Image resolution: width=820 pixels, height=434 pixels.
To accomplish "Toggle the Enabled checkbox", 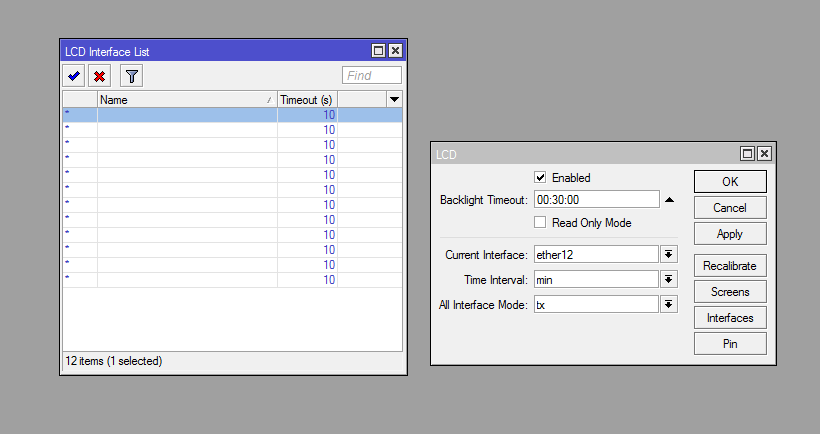I will click(x=540, y=177).
